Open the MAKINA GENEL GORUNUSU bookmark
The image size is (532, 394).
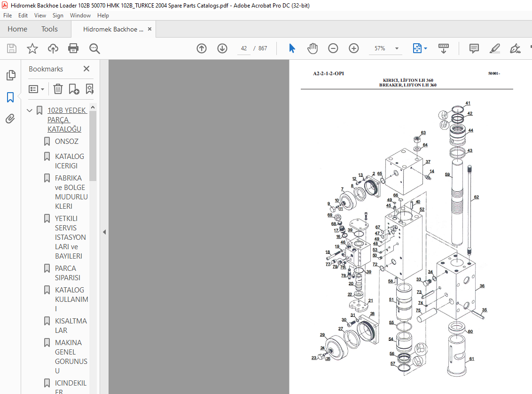(71, 357)
